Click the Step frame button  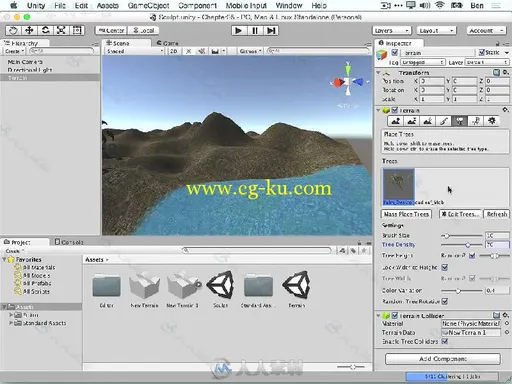pyautogui.click(x=271, y=31)
